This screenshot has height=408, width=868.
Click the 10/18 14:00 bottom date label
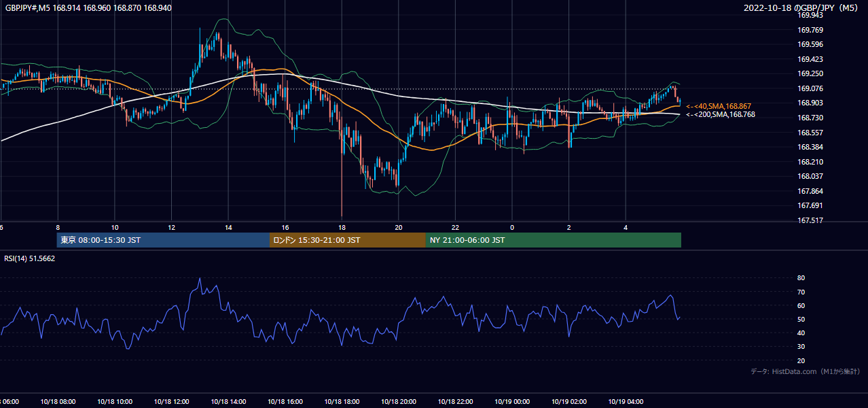point(228,402)
